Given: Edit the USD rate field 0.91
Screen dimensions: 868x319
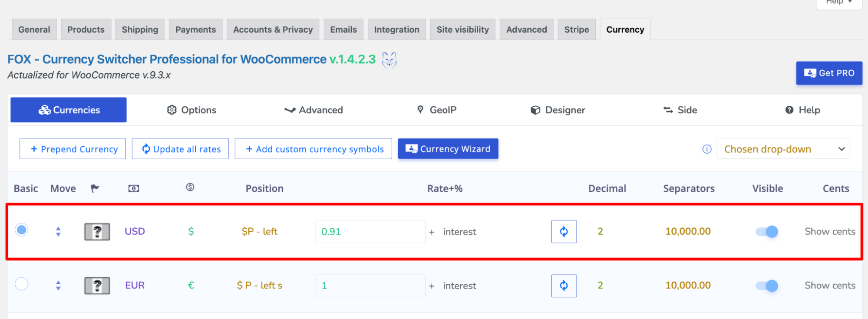Looking at the screenshot, I should (x=370, y=231).
